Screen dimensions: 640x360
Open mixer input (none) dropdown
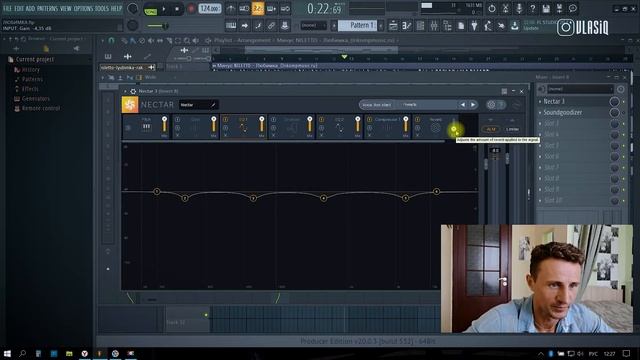point(580,89)
